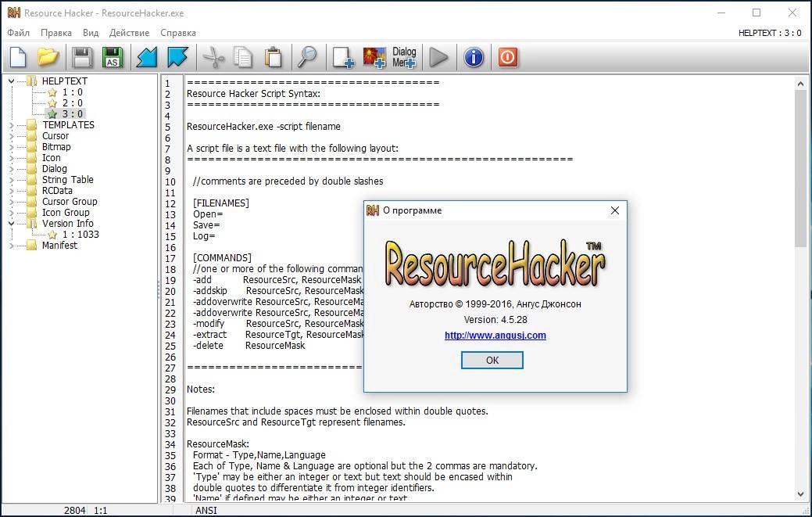Click the editor scrollbar down arrow

(800, 494)
